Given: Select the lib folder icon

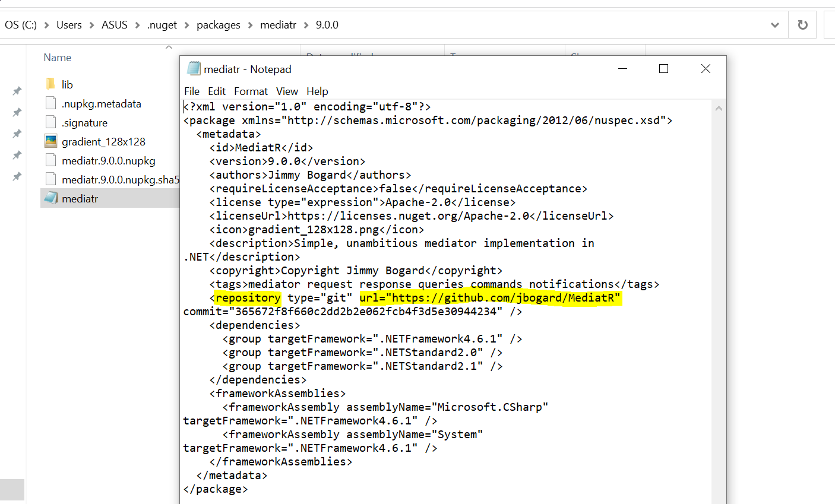Looking at the screenshot, I should coord(51,84).
